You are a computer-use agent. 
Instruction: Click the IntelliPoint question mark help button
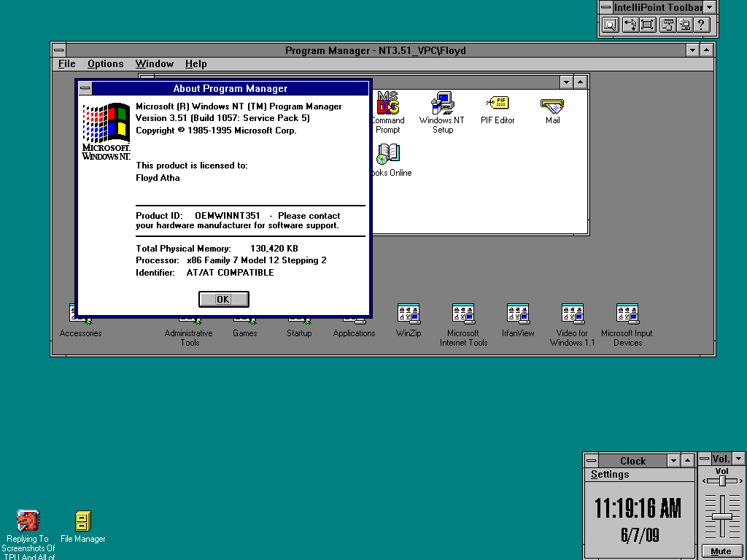pos(701,25)
